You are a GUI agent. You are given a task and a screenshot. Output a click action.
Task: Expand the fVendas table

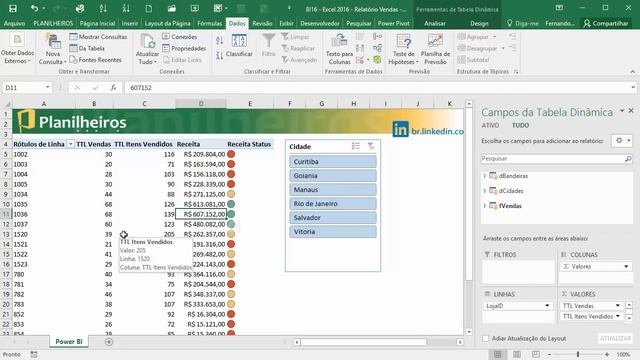[484, 206]
